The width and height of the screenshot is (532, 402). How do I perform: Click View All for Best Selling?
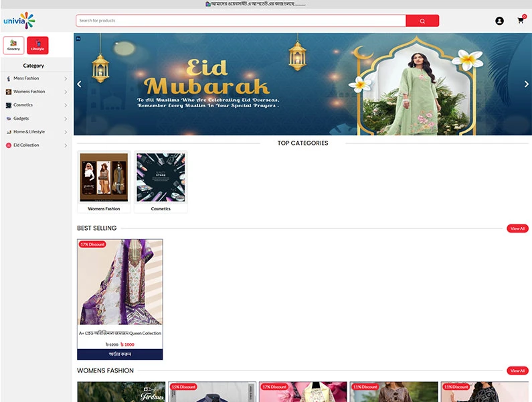517,228
